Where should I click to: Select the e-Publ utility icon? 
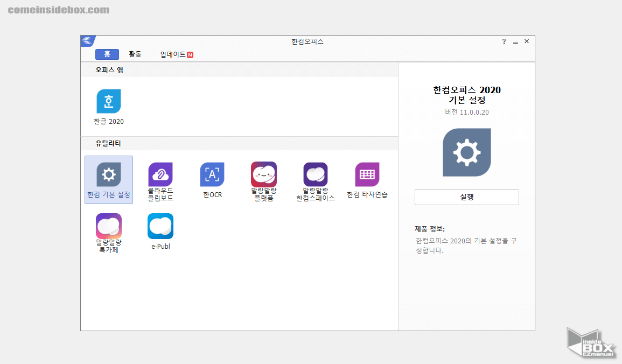160,226
